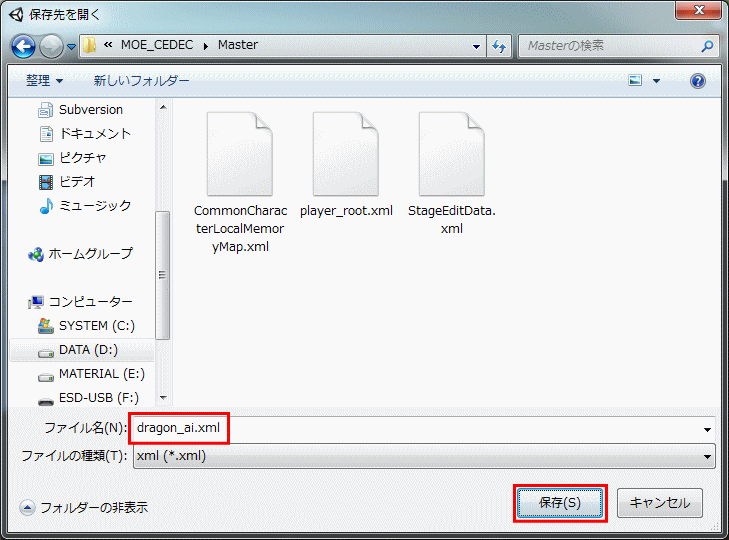Select the player_root.xml file icon
Screen dimensions: 729x540
[345, 154]
